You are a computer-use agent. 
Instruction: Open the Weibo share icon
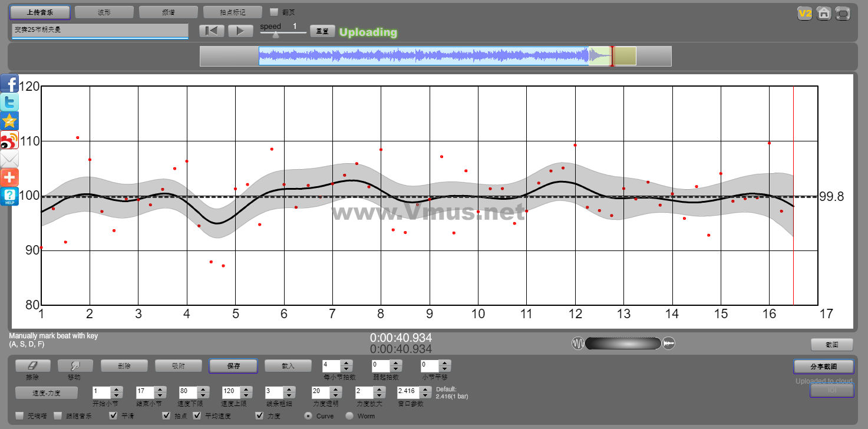pyautogui.click(x=9, y=140)
